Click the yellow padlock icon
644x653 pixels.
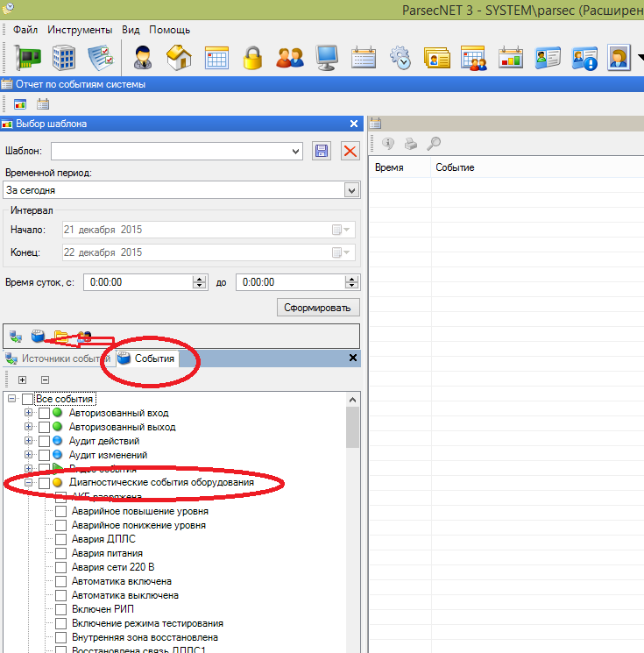coord(252,58)
